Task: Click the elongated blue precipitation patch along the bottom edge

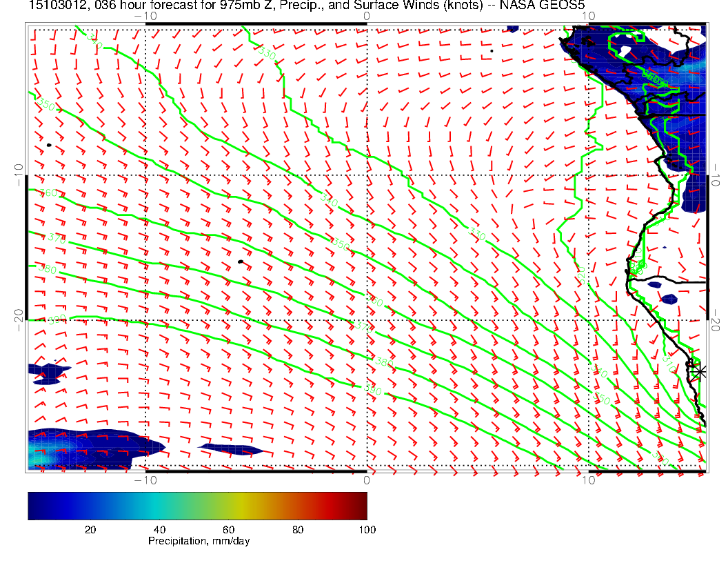Action: 230,449
